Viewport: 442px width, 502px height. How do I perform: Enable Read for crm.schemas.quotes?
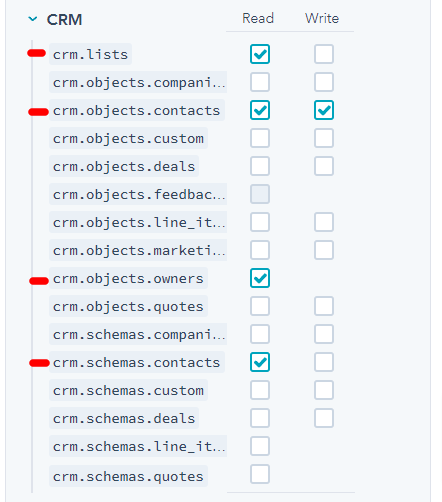point(260,474)
